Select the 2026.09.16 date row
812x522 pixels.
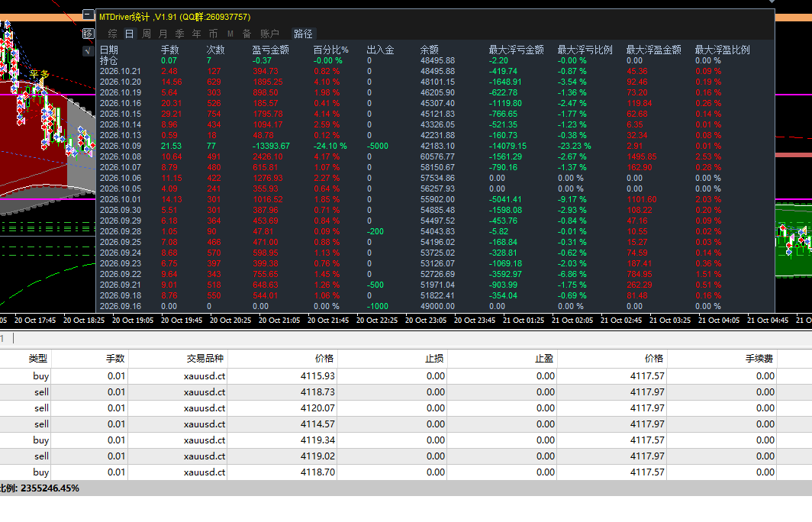tap(120, 307)
